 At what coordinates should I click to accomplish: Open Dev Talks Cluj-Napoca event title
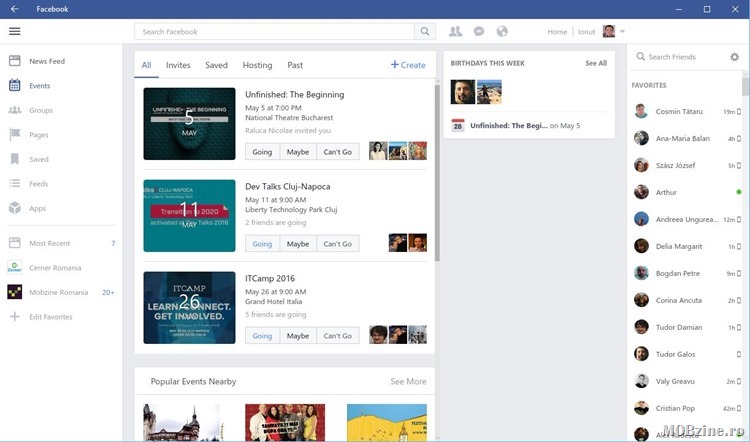coord(287,186)
